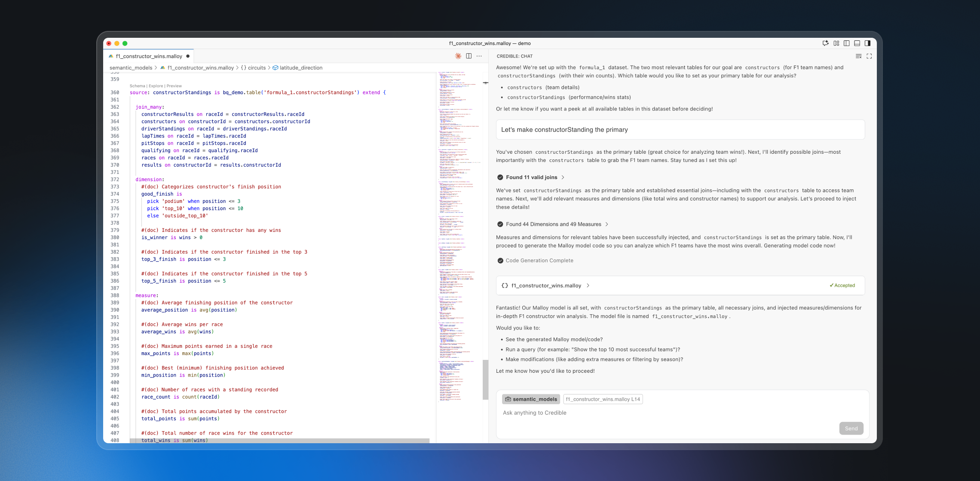Maximize the Credible chat panel

869,56
